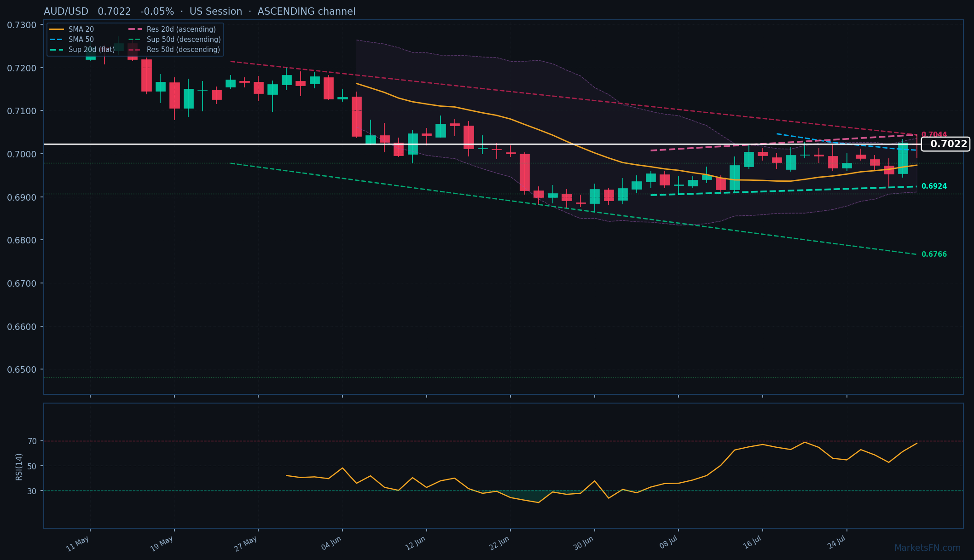Click the SMA 50 legend entry

pyautogui.click(x=72, y=40)
